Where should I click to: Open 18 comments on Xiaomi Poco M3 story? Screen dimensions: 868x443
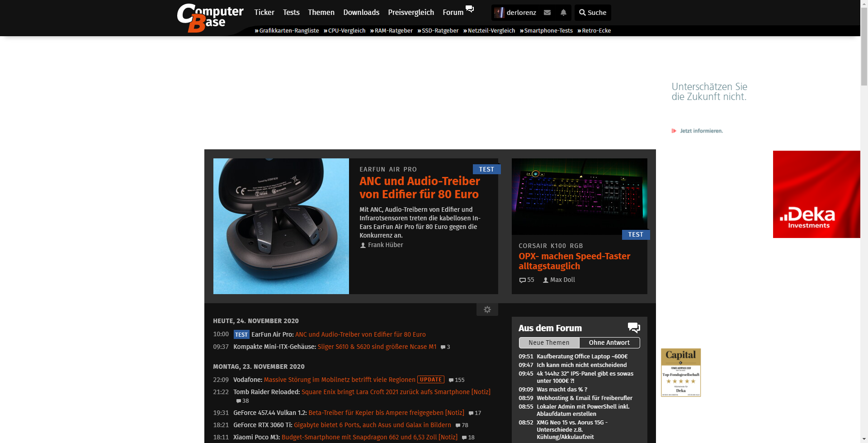click(x=468, y=438)
